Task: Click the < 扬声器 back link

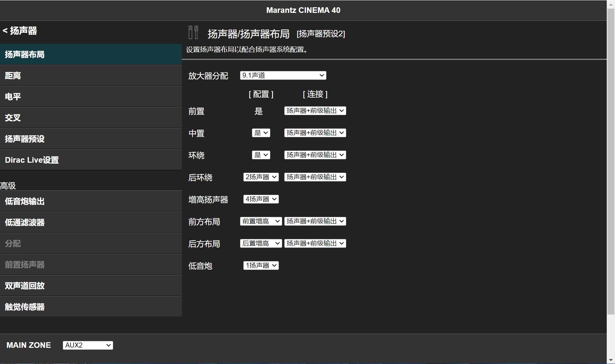Action: [x=20, y=31]
